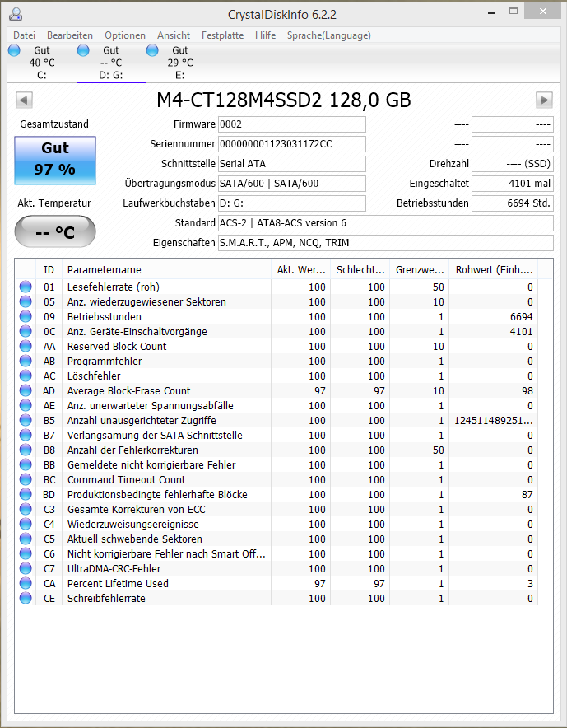Click the Betriebsstunden field showing 6694 Std.
This screenshot has width=567, height=728.
513,203
